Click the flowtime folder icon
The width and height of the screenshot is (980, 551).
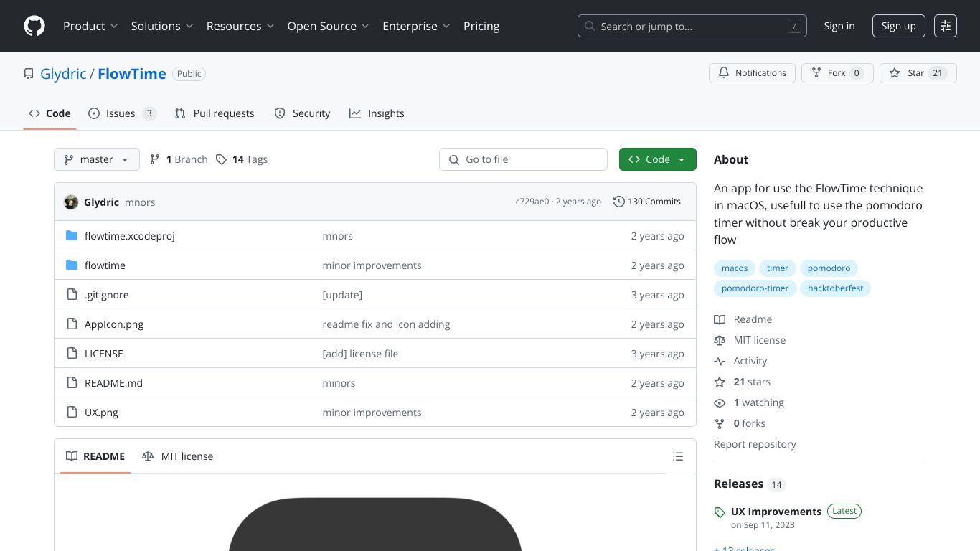coord(72,265)
